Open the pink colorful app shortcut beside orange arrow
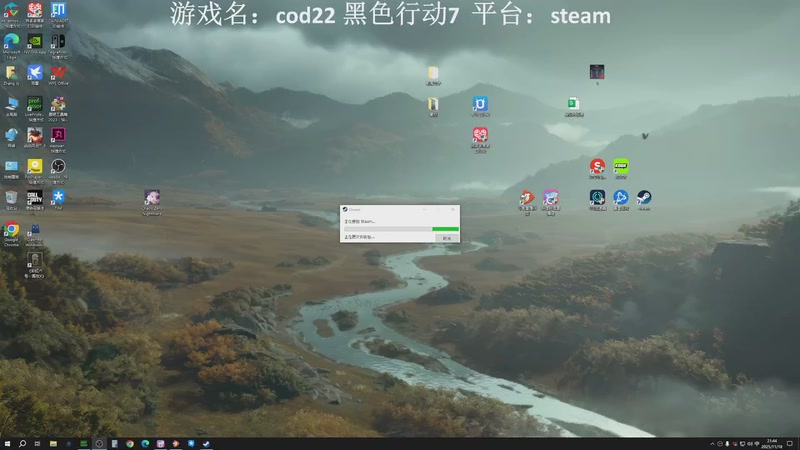Screen dimensions: 800x450 point(551,197)
